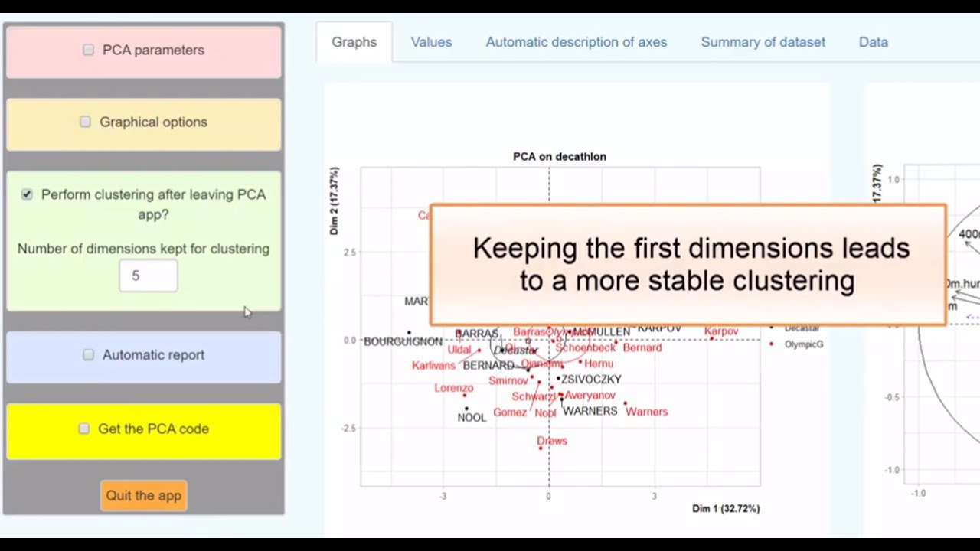Screen dimensions: 980x551
Task: Click the Graphical options panel label
Action: coord(153,122)
